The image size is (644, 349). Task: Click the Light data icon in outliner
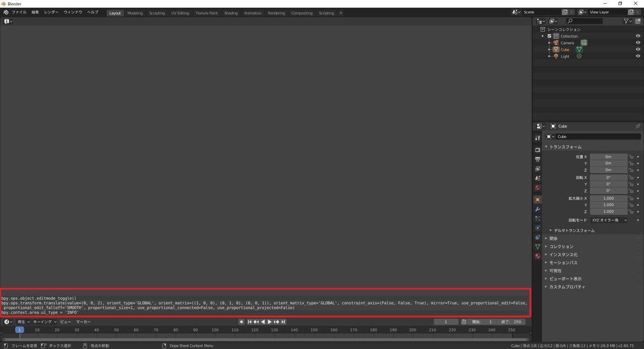pyautogui.click(x=579, y=56)
